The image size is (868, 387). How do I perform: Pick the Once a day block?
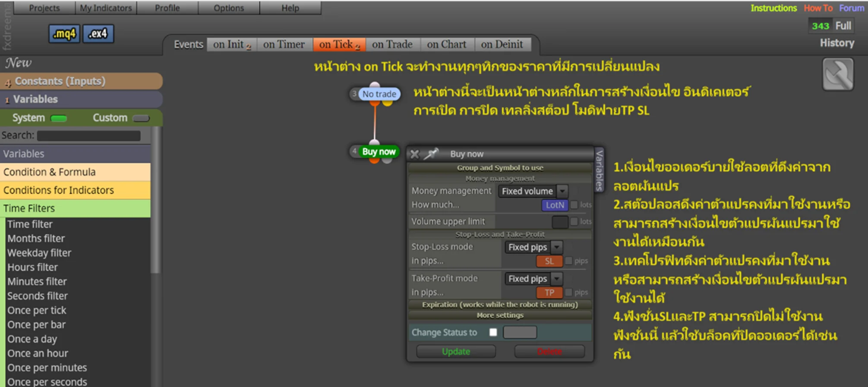(x=32, y=339)
